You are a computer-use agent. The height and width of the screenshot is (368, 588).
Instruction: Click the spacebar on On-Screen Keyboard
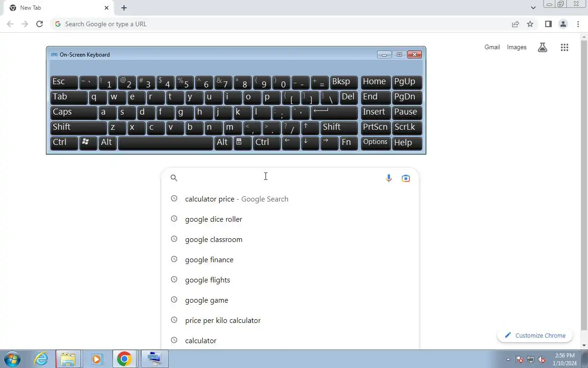pyautogui.click(x=165, y=143)
